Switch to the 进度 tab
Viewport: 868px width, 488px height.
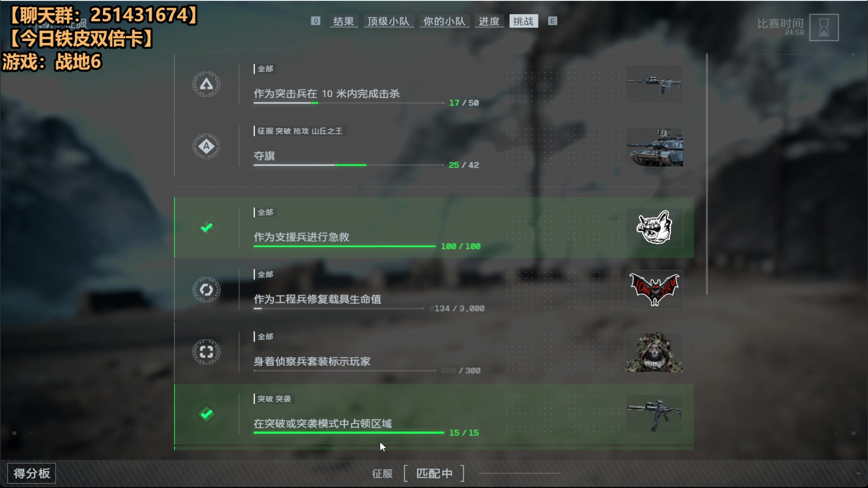pyautogui.click(x=489, y=21)
